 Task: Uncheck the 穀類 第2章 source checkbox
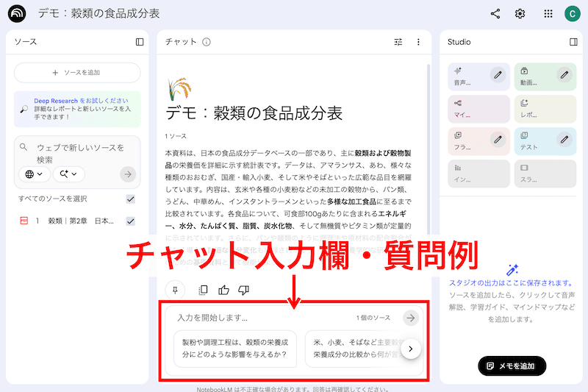click(130, 221)
